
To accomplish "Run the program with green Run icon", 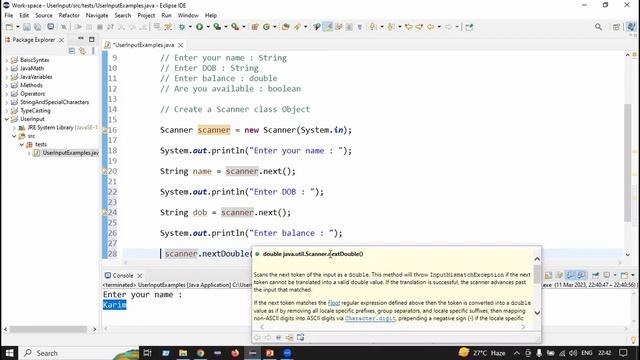I will pyautogui.click(x=199, y=27).
